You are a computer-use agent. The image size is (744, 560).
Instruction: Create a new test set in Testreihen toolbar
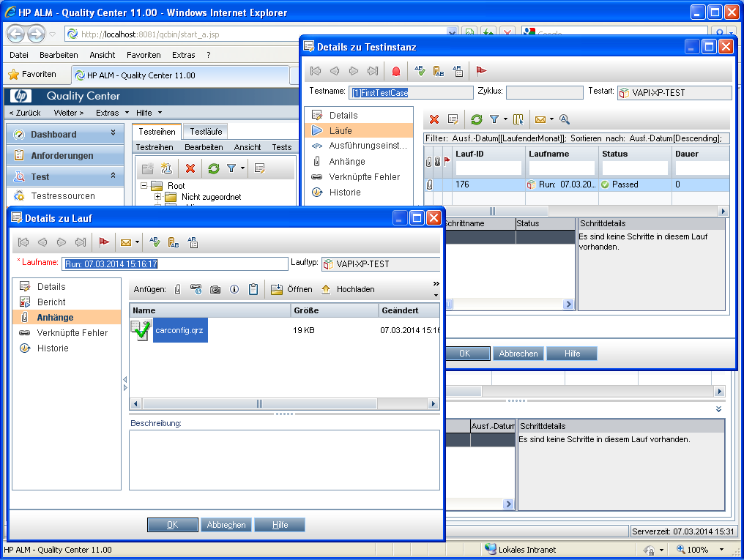(x=166, y=168)
